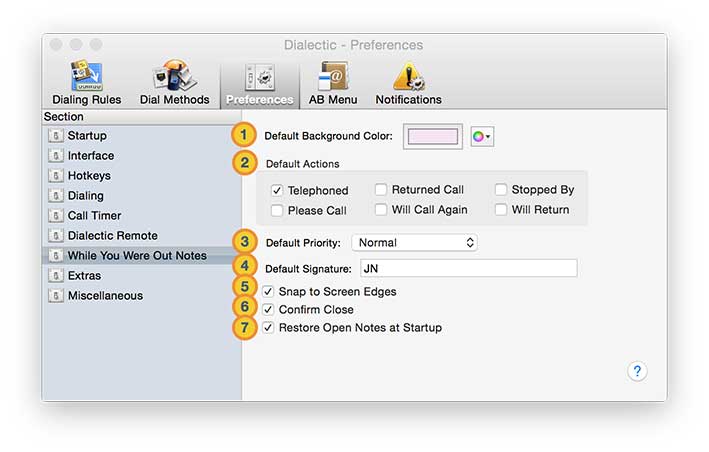Uncheck the Telephoned default action
The image size is (709, 452).
tap(277, 190)
